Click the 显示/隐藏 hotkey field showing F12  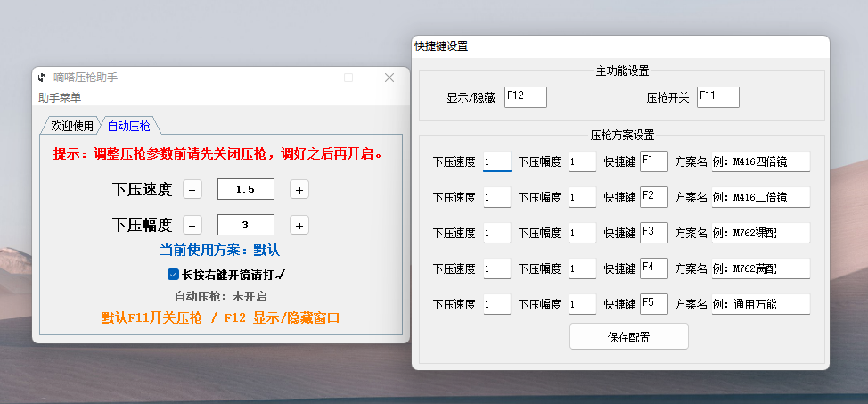click(525, 97)
